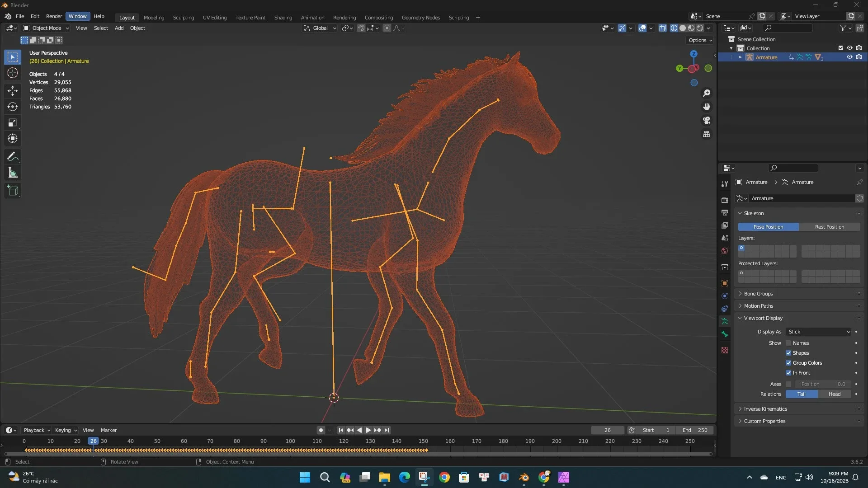The image size is (868, 488).
Task: Hide Armature in viewport via eye icon
Action: [x=849, y=57]
